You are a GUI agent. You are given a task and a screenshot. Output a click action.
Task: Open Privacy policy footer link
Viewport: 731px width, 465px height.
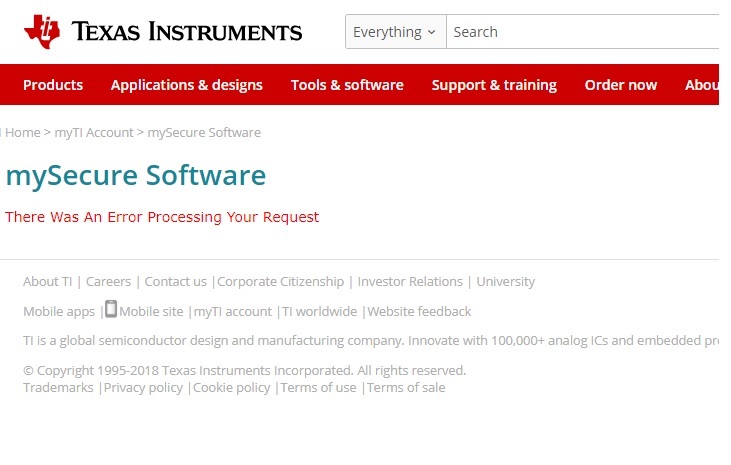[x=143, y=388]
